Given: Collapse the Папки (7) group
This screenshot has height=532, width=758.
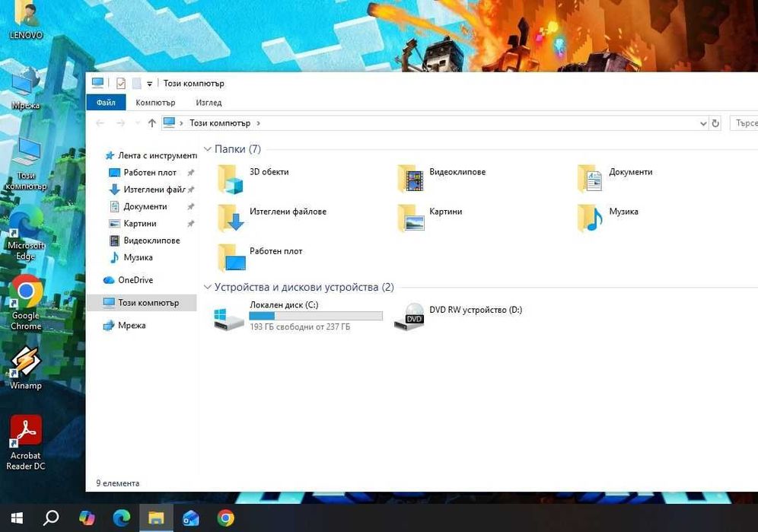Looking at the screenshot, I should point(208,149).
